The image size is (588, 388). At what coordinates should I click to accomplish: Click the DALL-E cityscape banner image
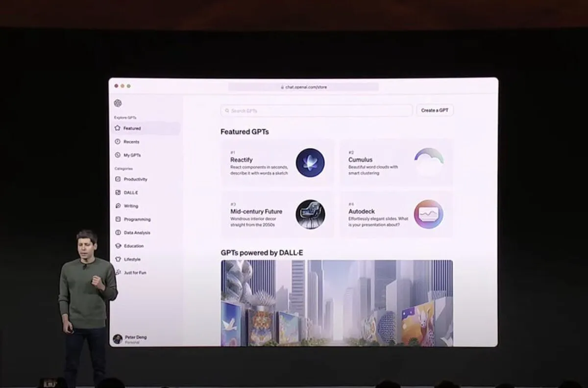coord(337,303)
